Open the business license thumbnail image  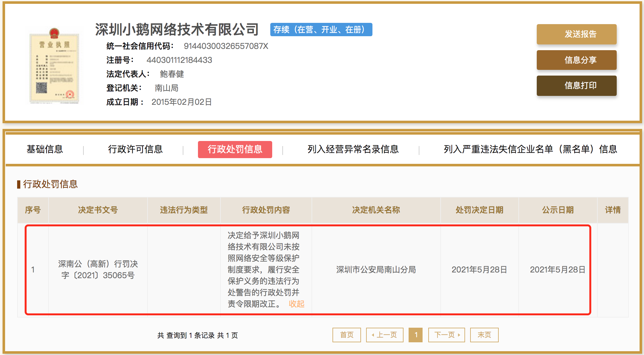click(x=54, y=66)
